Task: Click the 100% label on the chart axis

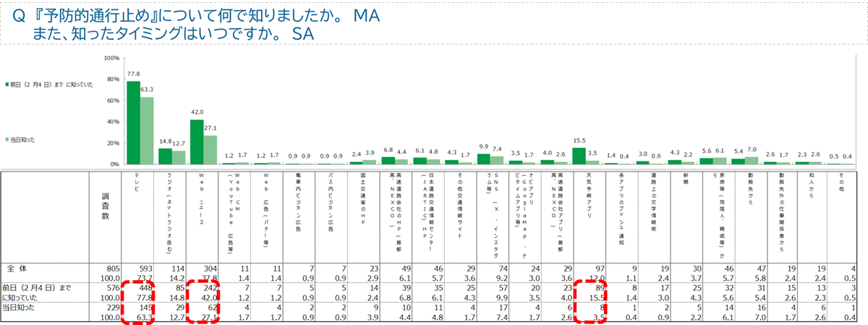Action: pyautogui.click(x=112, y=58)
